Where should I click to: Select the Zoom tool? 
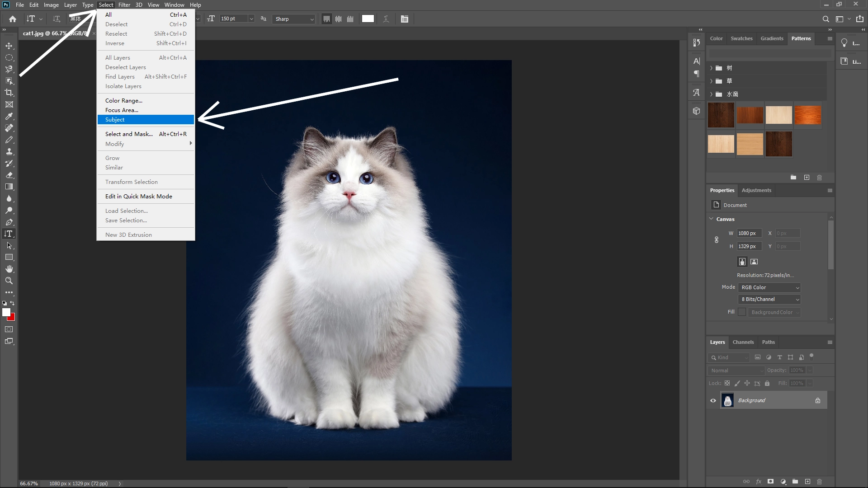tap(9, 280)
